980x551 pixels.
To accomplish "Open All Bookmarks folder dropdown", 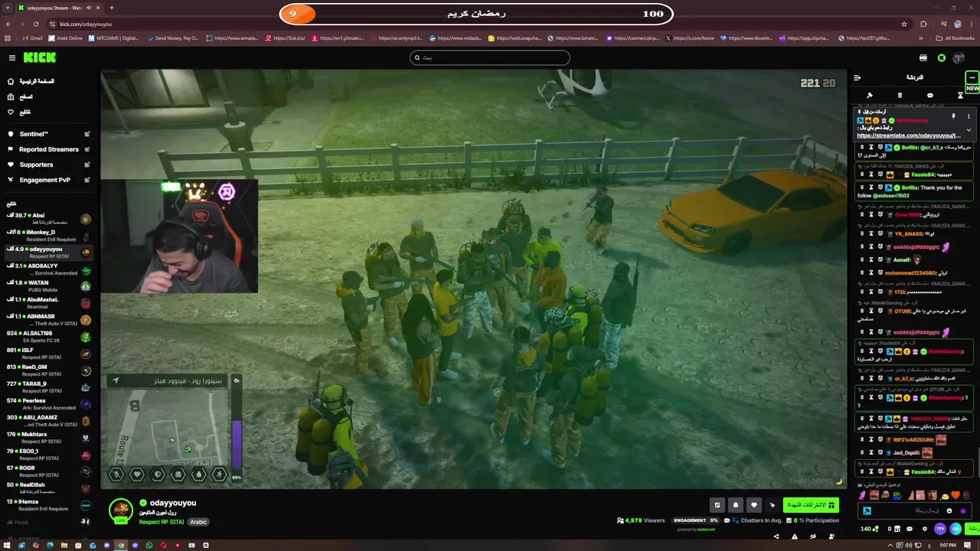I will (x=956, y=38).
